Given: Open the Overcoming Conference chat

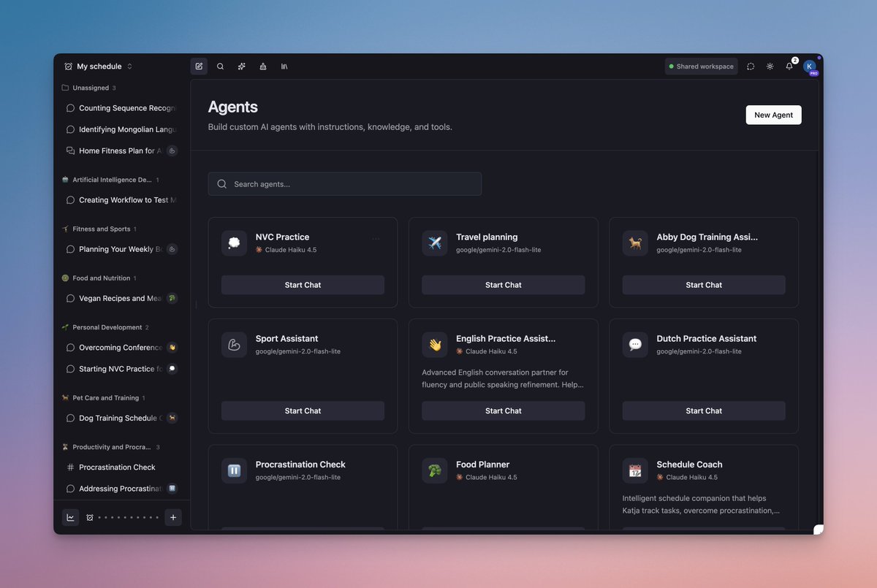Looking at the screenshot, I should [121, 348].
